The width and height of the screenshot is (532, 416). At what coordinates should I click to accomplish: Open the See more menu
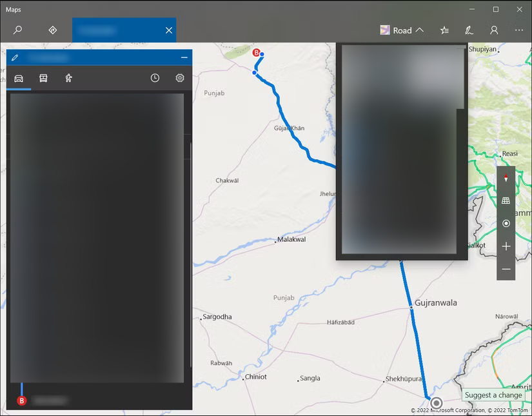(x=518, y=30)
